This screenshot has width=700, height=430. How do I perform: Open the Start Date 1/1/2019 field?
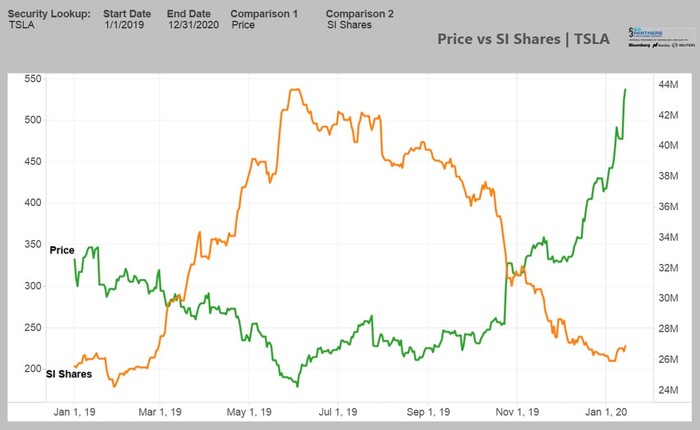coord(124,25)
